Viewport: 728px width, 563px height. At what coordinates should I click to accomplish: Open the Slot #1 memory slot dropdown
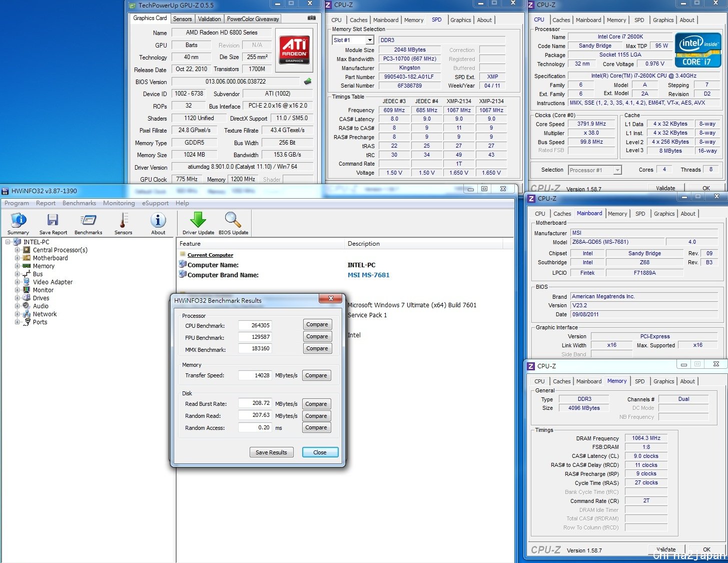[370, 40]
